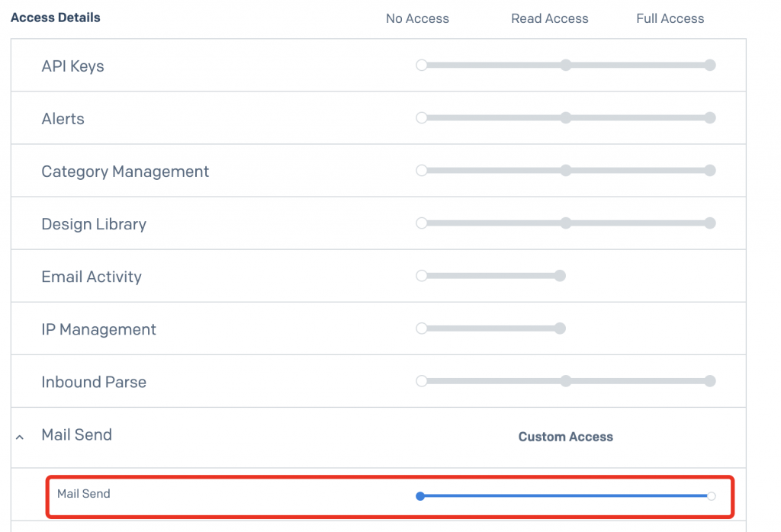Set IP Management to Read Access
This screenshot has width=781, height=532.
[560, 328]
